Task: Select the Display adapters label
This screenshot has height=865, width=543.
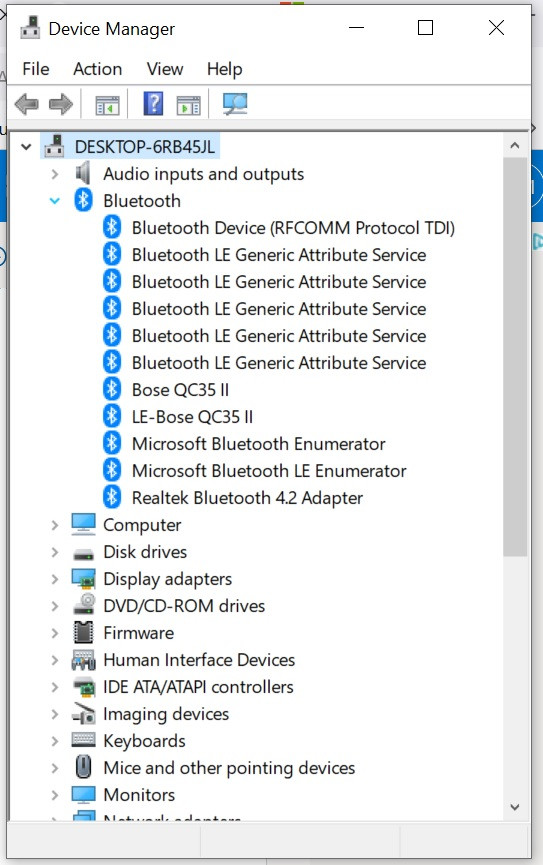Action: [167, 579]
